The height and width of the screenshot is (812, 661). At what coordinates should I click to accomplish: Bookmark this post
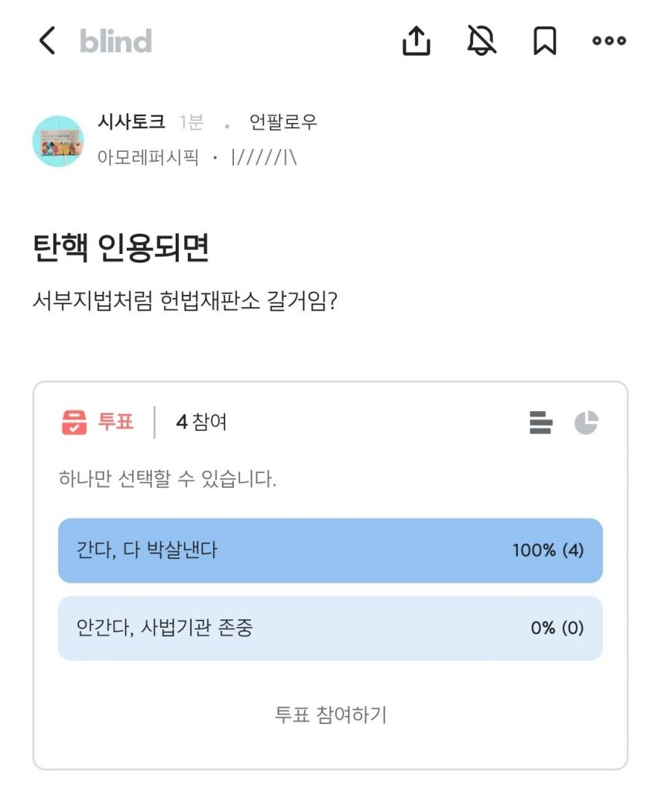[x=545, y=40]
